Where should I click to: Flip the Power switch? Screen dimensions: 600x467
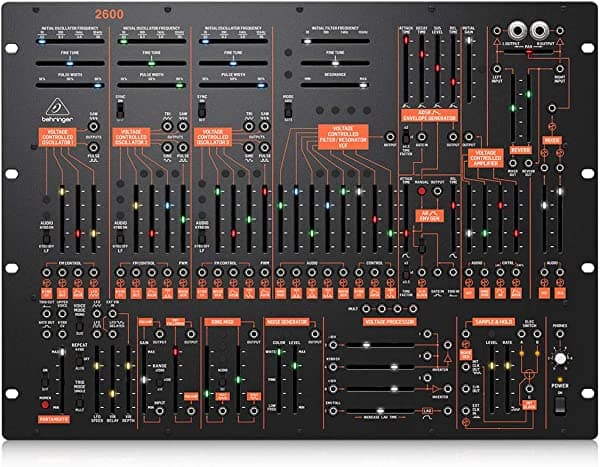click(559, 405)
